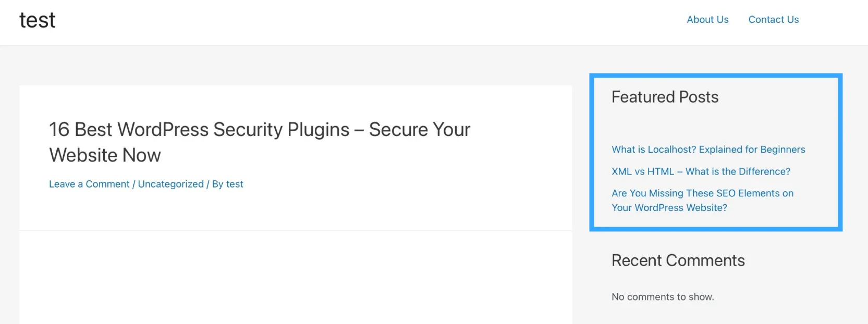
Task: Click the empty post content area below the title
Action: [295, 276]
